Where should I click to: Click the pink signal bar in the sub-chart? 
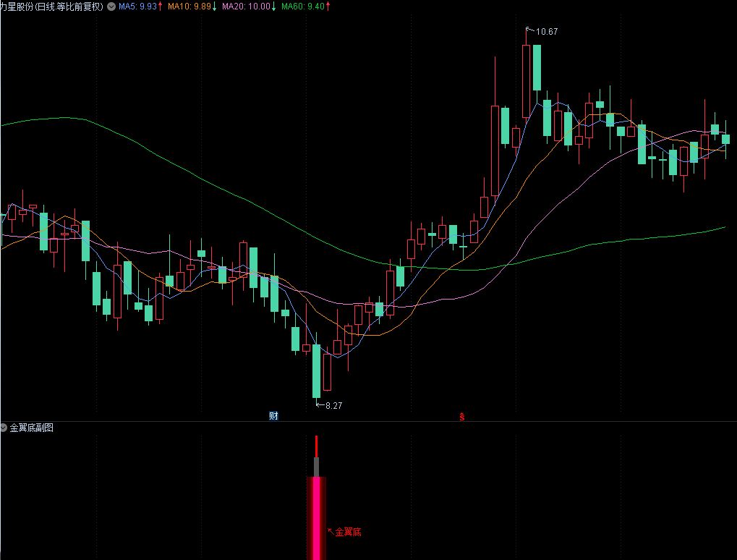point(316,517)
